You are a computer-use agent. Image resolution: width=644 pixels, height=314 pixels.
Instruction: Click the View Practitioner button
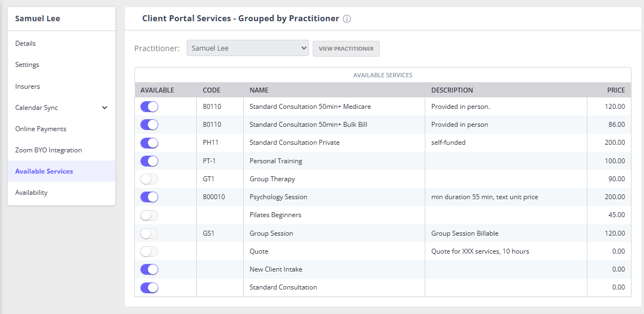click(x=346, y=48)
